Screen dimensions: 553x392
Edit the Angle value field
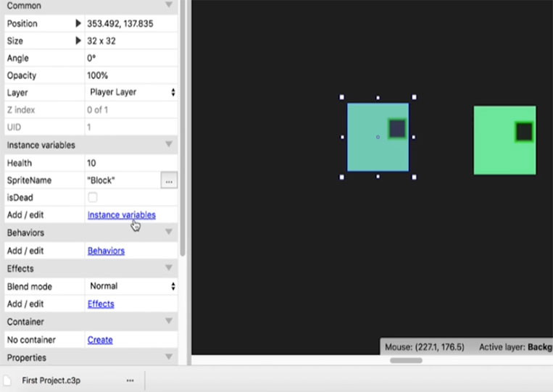(131, 58)
